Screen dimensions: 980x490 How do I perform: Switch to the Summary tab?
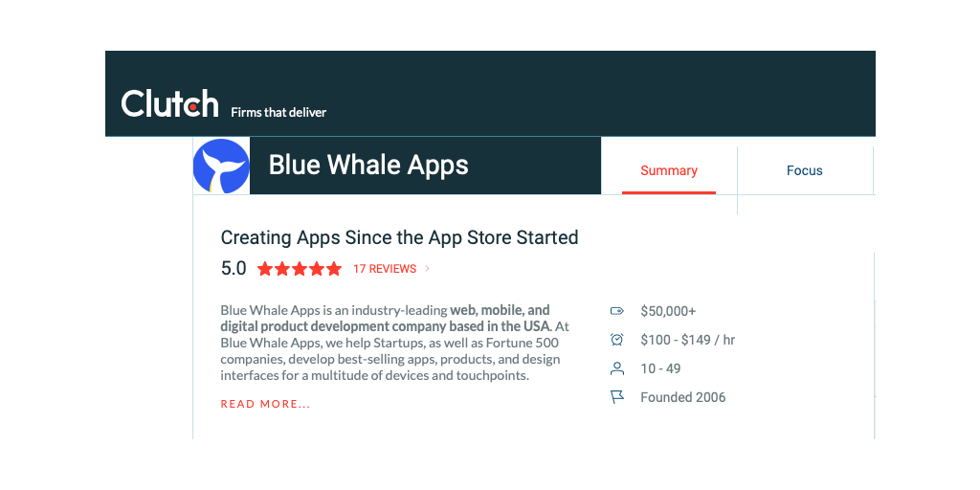pyautogui.click(x=669, y=170)
